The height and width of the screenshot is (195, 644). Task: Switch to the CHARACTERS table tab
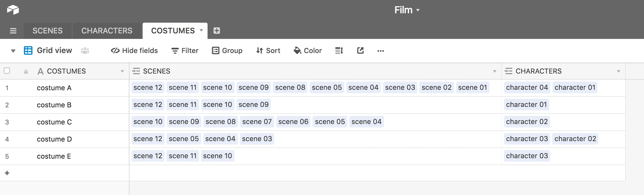(x=107, y=31)
